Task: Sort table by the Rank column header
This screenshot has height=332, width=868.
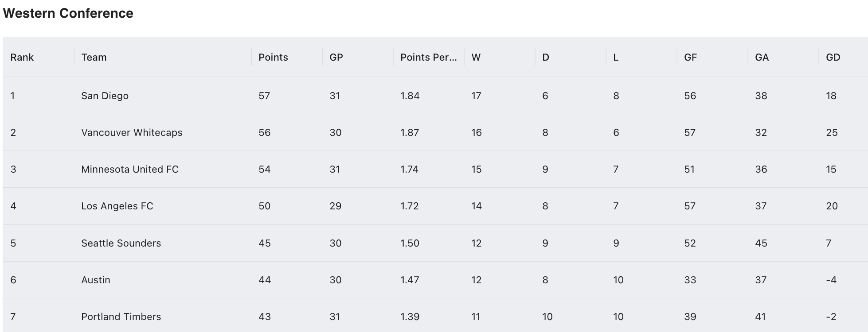Action: pyautogui.click(x=39, y=57)
